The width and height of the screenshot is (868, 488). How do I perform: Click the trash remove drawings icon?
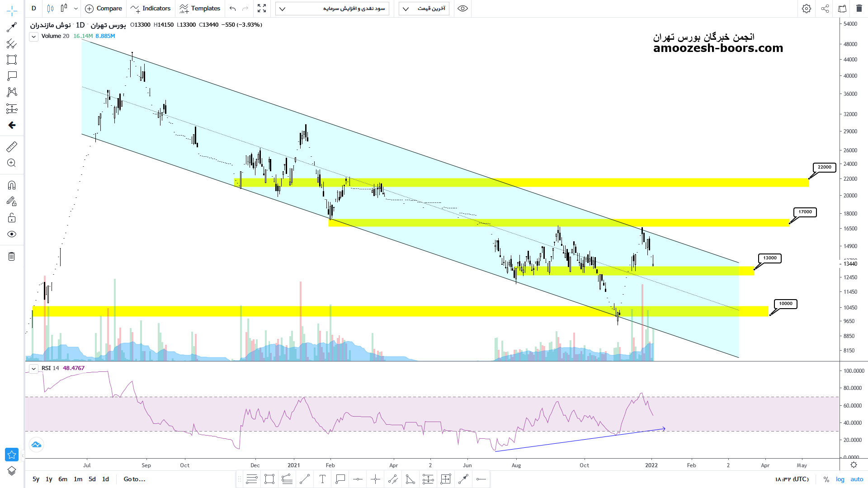click(x=12, y=257)
